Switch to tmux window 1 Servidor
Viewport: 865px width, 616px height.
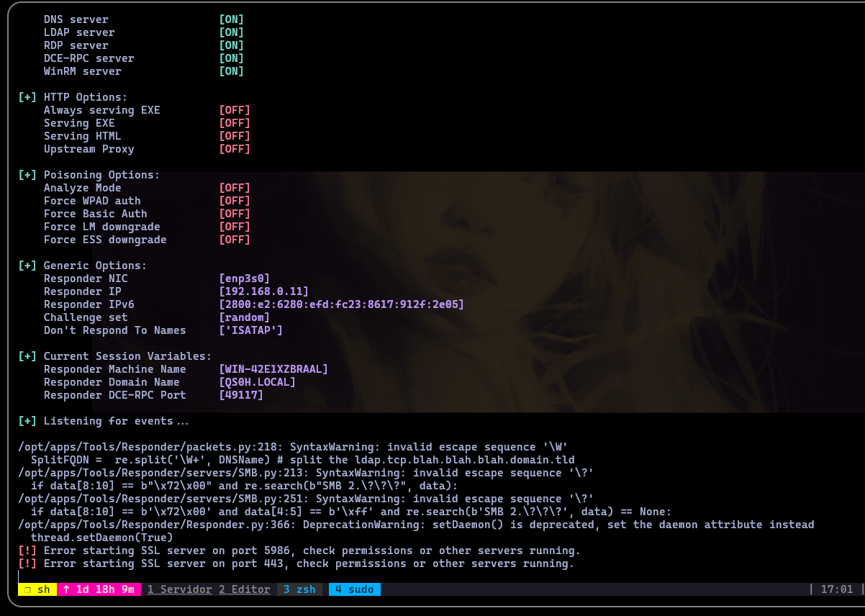179,589
